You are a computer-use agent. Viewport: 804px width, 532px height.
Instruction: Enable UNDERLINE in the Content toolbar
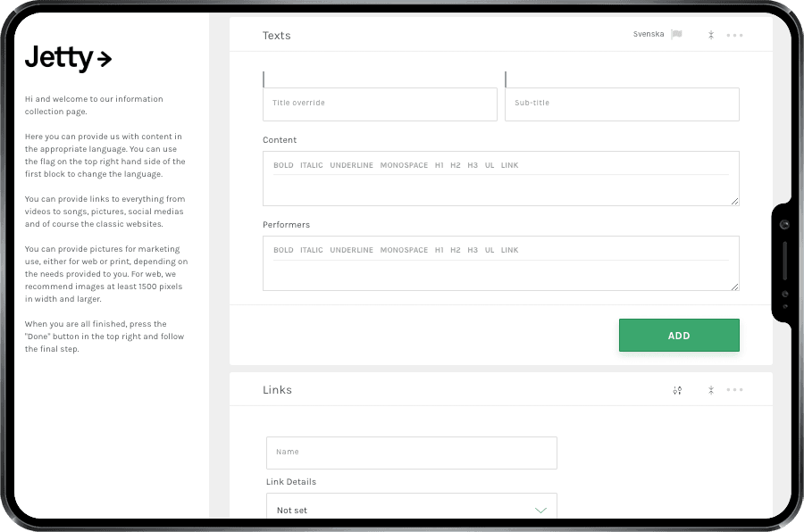coord(352,164)
